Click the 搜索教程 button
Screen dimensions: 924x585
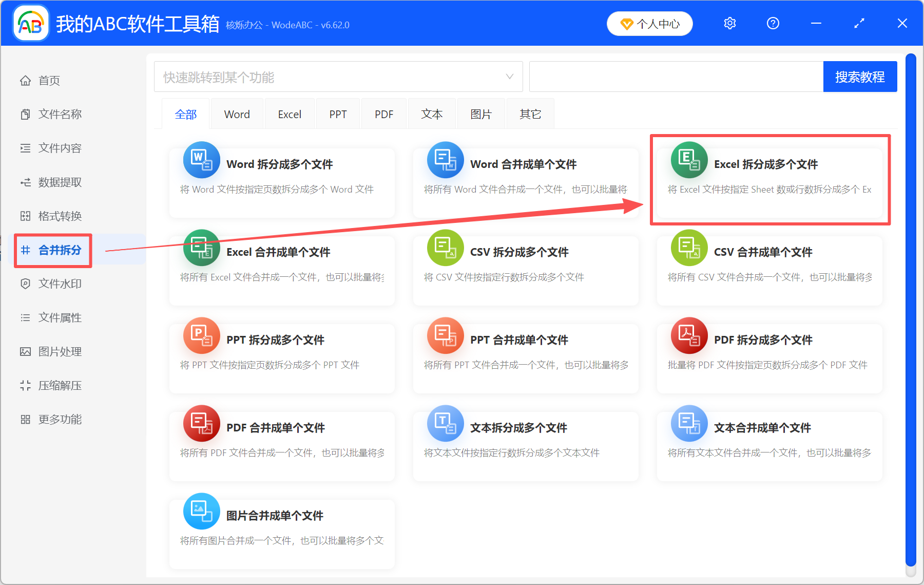860,77
